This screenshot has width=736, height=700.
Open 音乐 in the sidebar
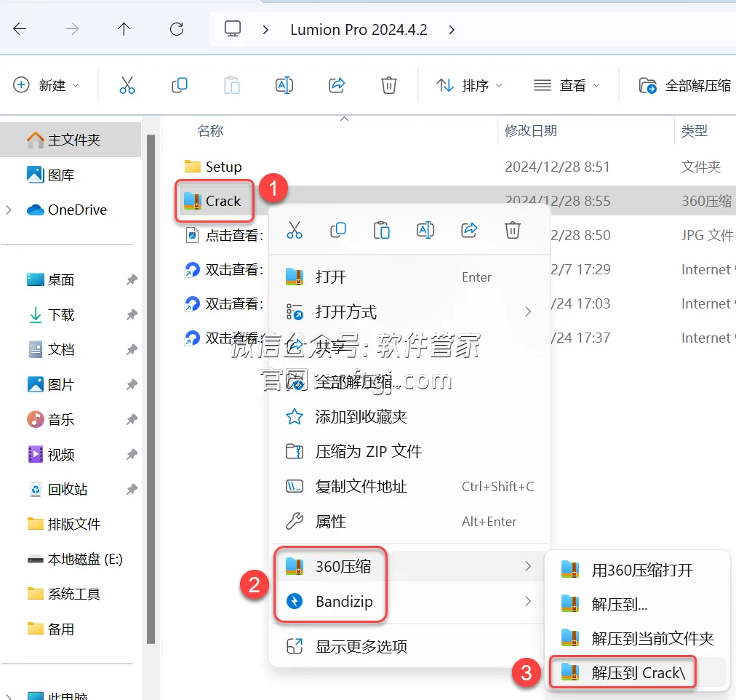[51, 419]
